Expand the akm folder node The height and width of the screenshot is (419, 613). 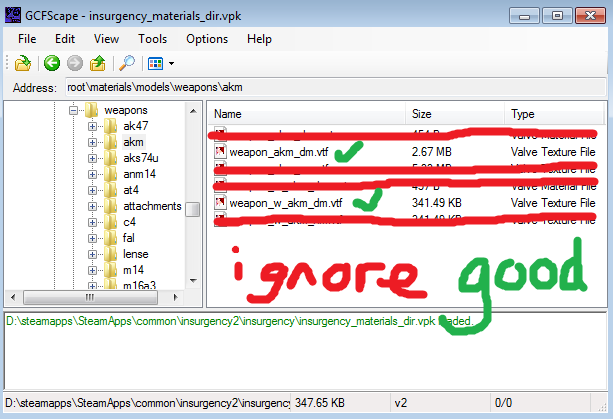tap(92, 142)
